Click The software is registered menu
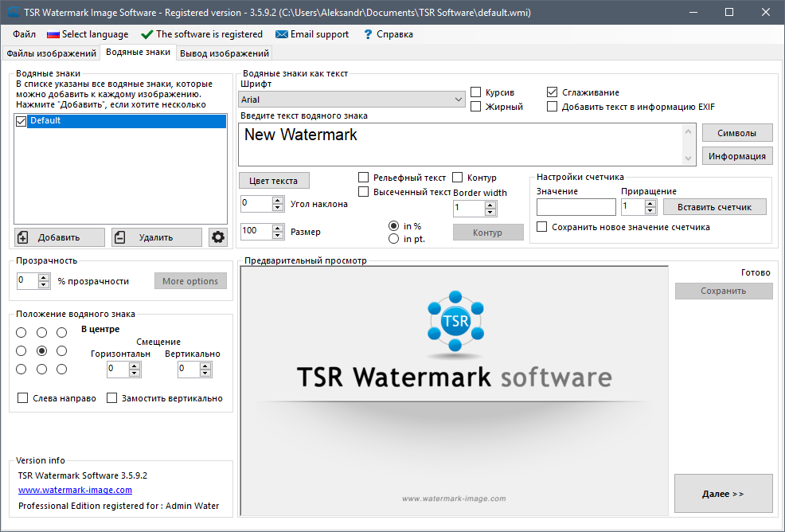Screen dimensions: 785x532 pos(209,34)
